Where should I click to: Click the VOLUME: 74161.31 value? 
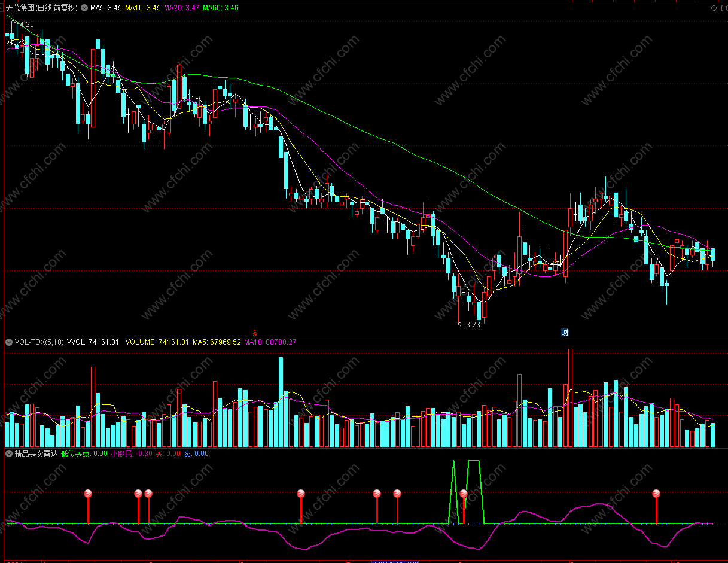(157, 342)
